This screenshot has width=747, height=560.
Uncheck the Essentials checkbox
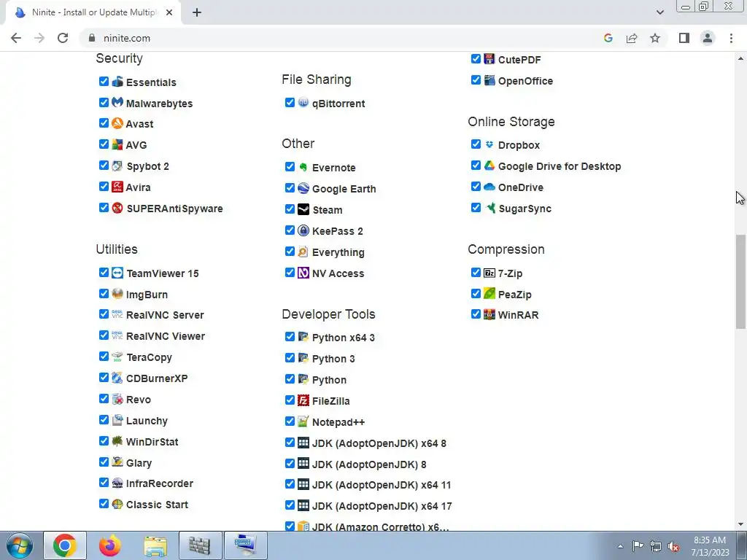(104, 82)
